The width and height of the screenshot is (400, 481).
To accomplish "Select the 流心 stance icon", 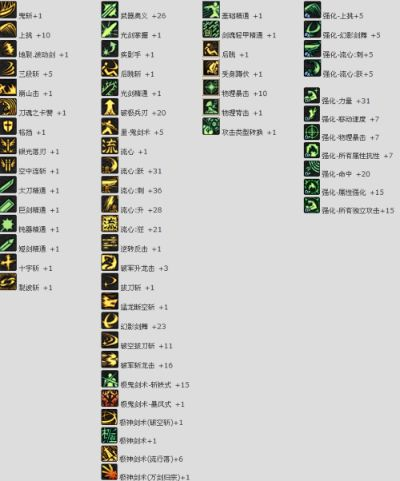I will pos(110,146).
